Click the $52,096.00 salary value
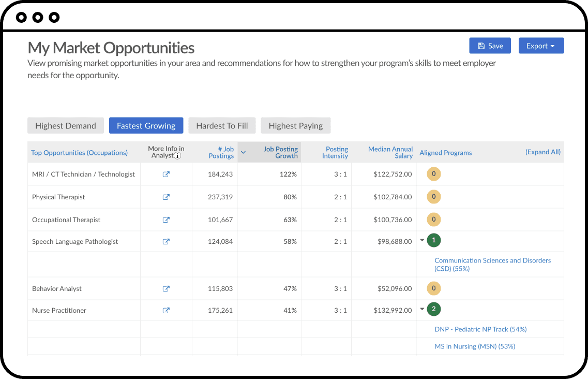The width and height of the screenshot is (588, 379). click(x=395, y=288)
